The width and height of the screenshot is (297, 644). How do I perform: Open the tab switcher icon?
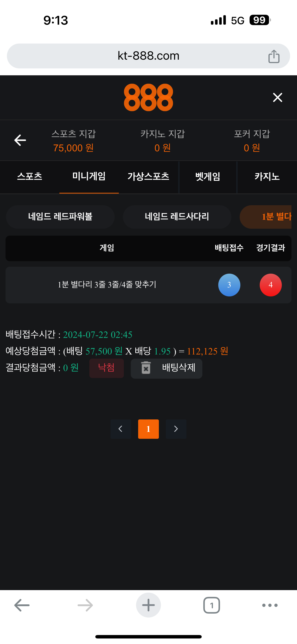(x=212, y=605)
